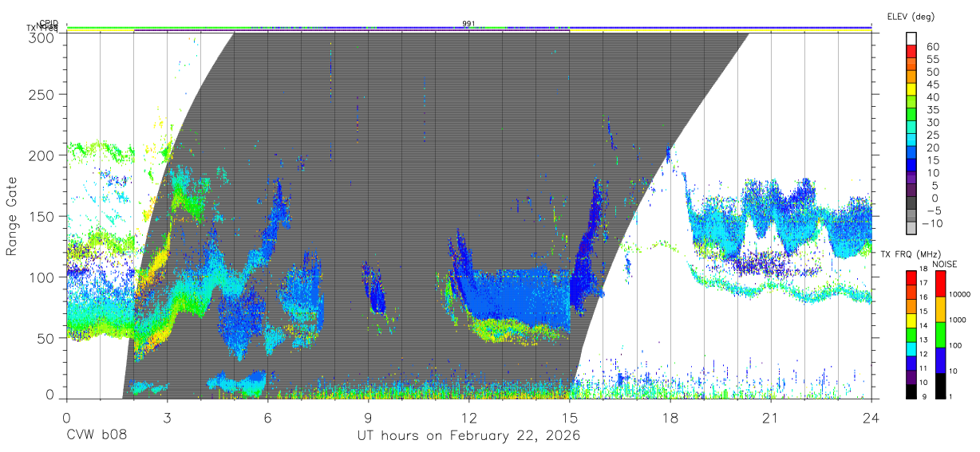Click the yellow TX FRQ cell between 14 and 15
The image size is (980, 452).
click(x=911, y=320)
